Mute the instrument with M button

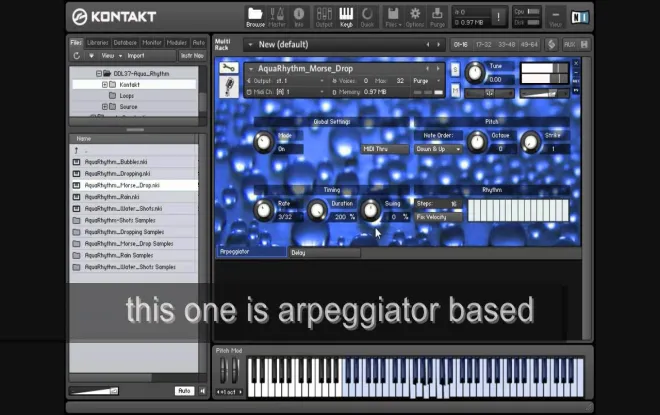coord(455,90)
